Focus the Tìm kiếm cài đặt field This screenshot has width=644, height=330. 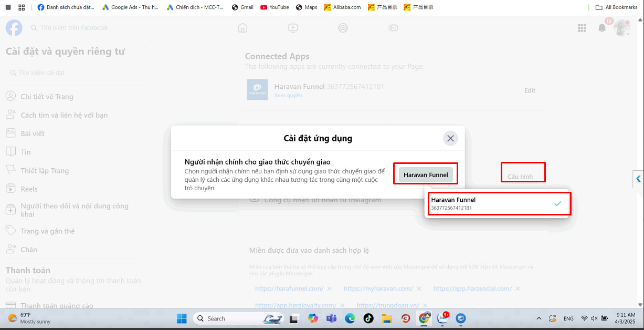[73, 73]
